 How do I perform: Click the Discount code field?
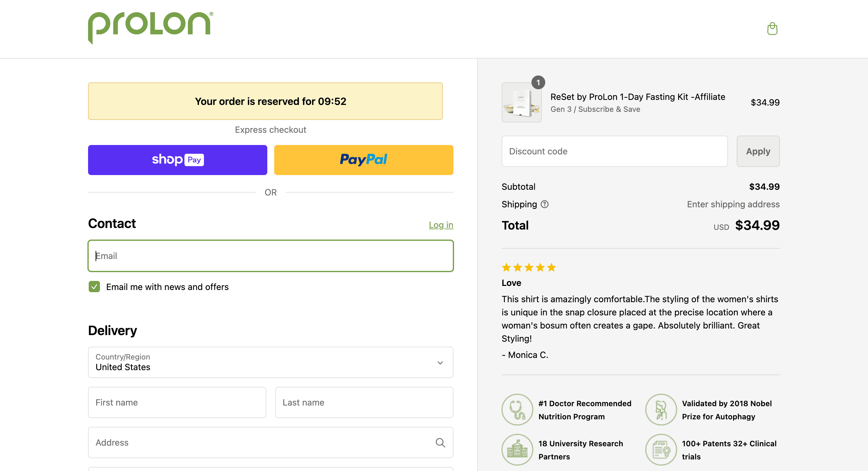click(614, 152)
